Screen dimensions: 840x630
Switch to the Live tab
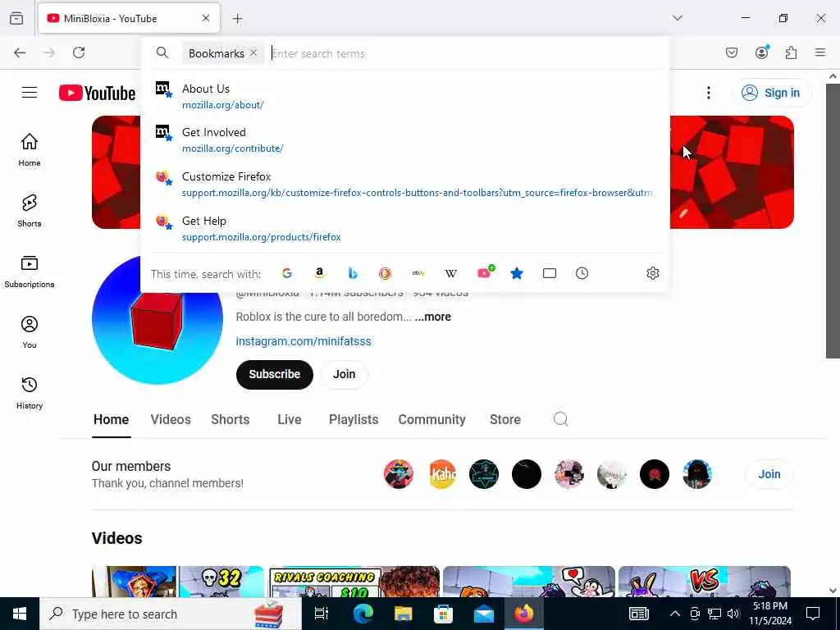click(x=290, y=419)
